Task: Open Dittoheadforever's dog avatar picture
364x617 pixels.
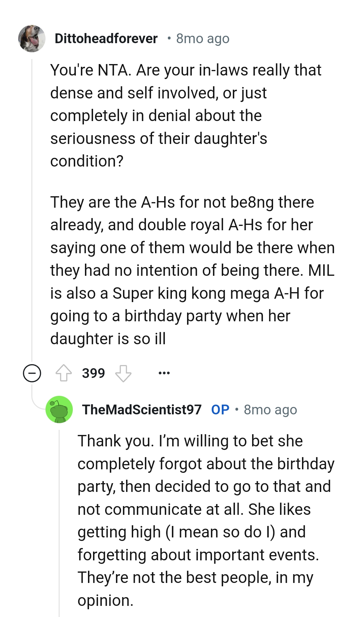Action: click(x=32, y=39)
